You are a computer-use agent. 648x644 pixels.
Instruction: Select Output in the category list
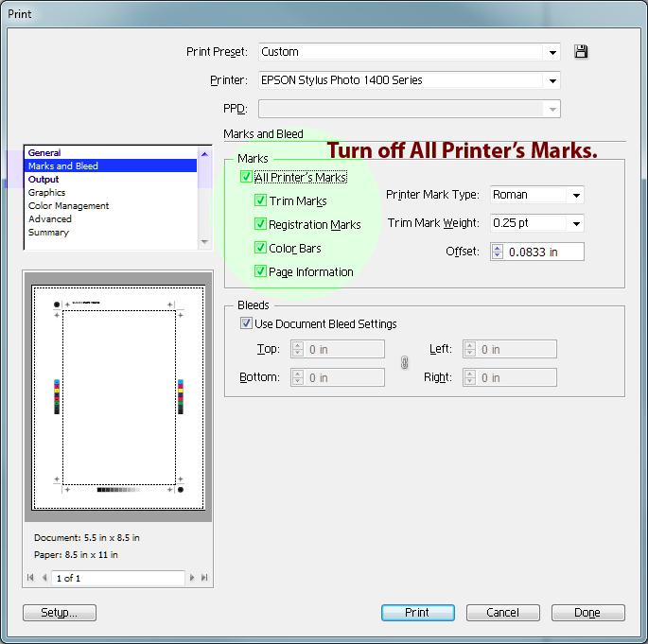[111, 180]
